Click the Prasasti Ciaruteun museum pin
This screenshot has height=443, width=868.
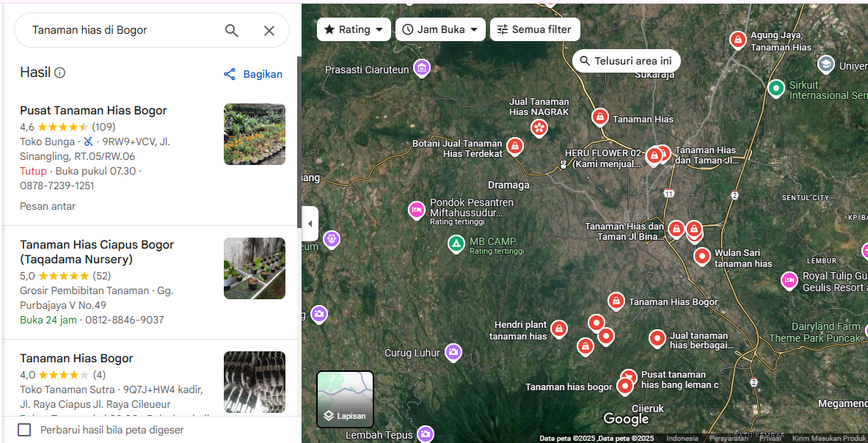[422, 69]
